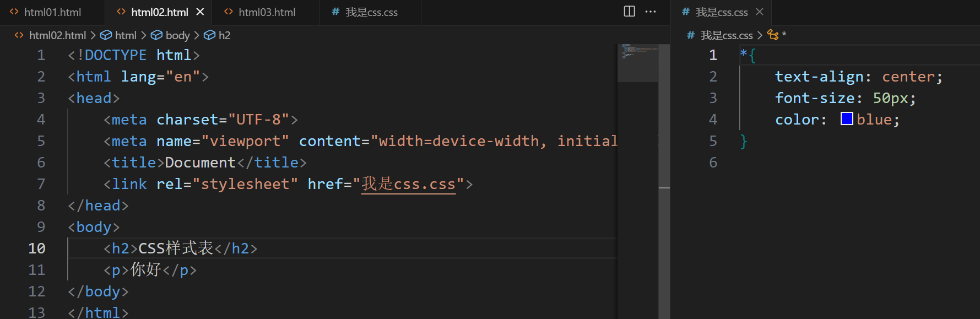Screen dimensions: 980x319
Task: Click the blue color value text
Action: [874, 120]
